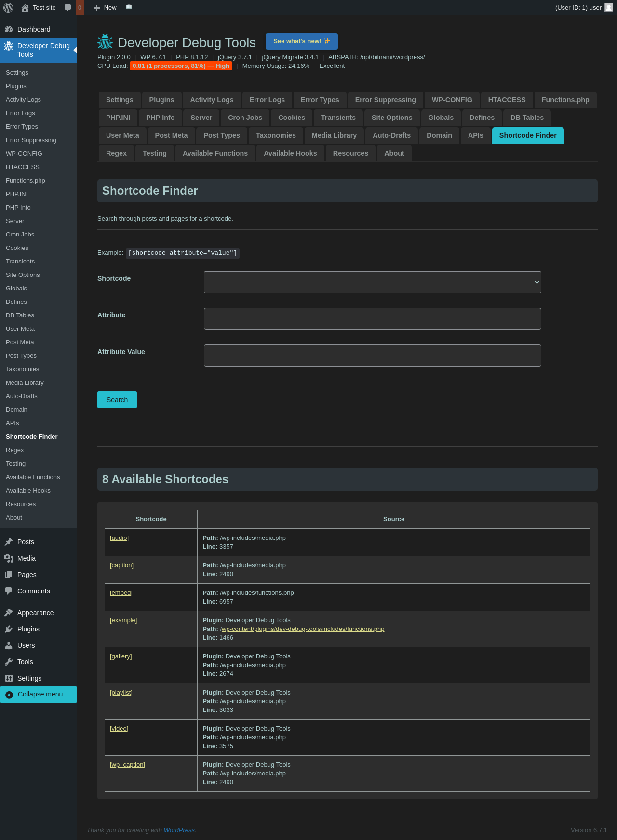
Task: Select Cron Jobs in the sidebar submenu
Action: point(20,235)
